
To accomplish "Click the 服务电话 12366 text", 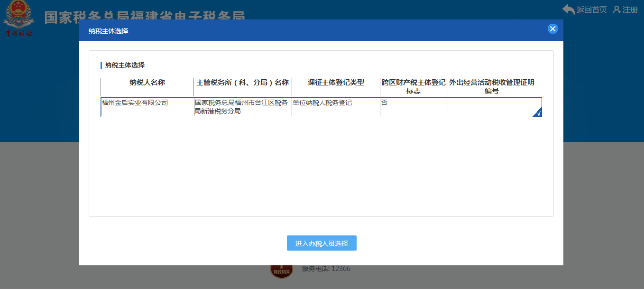I will 325,268.
